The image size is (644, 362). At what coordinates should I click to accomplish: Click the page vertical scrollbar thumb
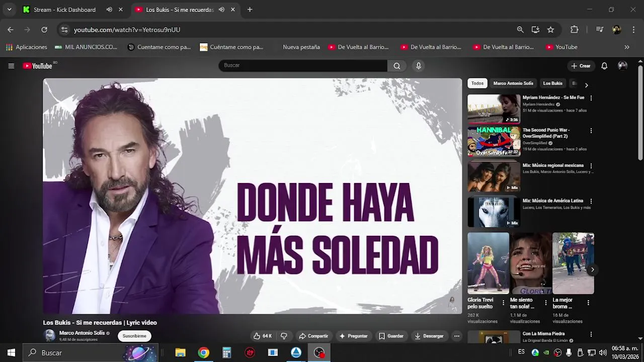(640, 113)
